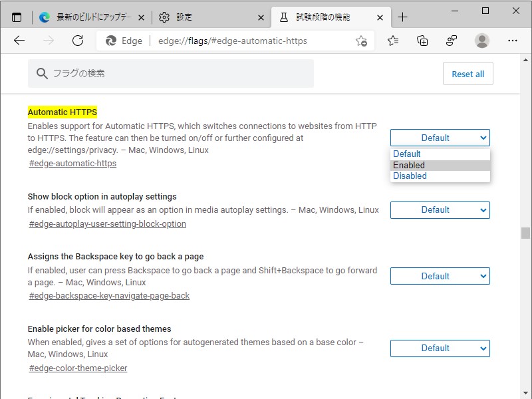Click the #edge-automatic-https anchor link

pos(72,164)
